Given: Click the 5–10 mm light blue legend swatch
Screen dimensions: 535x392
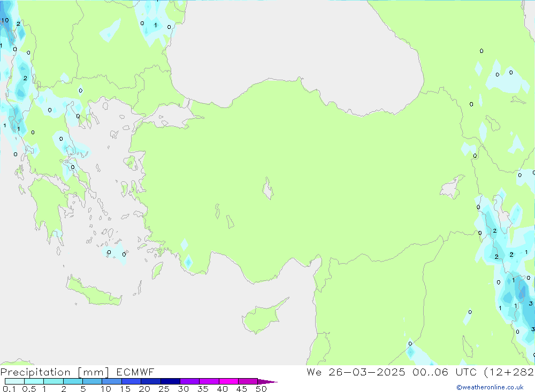Looking at the screenshot, I should [92, 381].
